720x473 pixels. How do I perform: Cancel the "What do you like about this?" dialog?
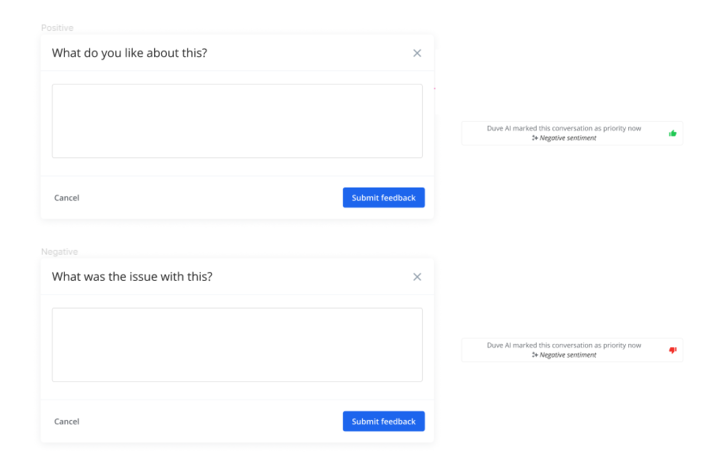[67, 198]
